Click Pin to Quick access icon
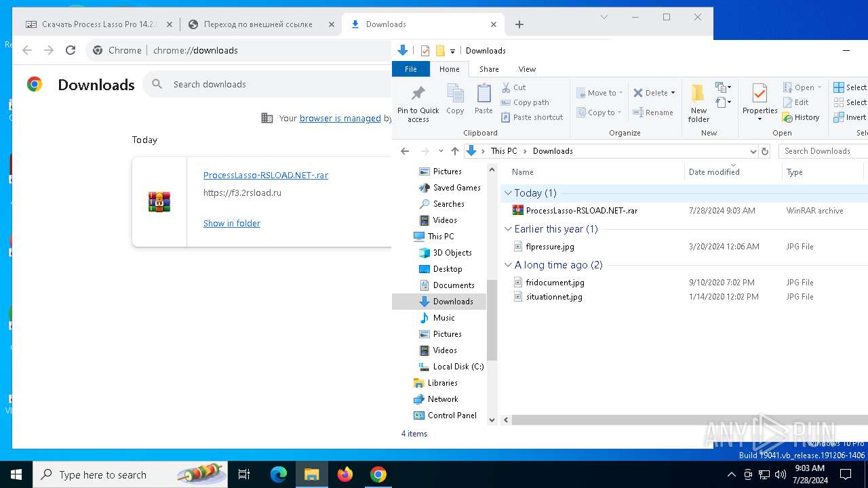Screen dimensions: 868x488 418,104
